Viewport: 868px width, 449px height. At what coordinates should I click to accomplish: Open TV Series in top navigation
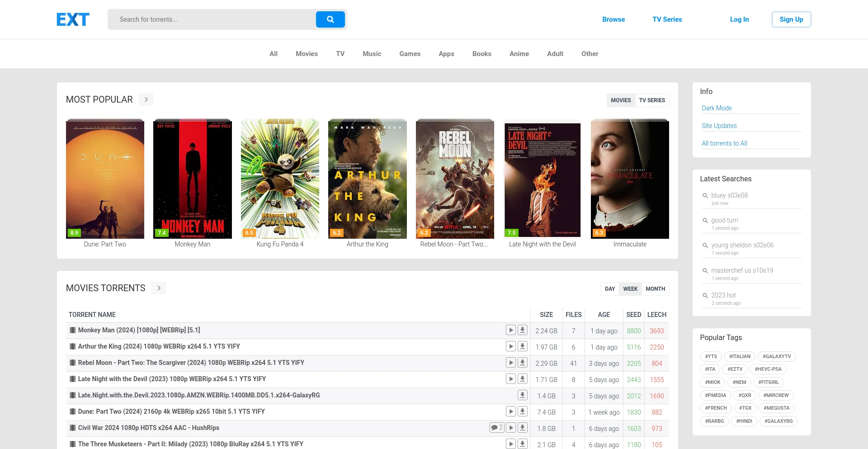tap(667, 19)
